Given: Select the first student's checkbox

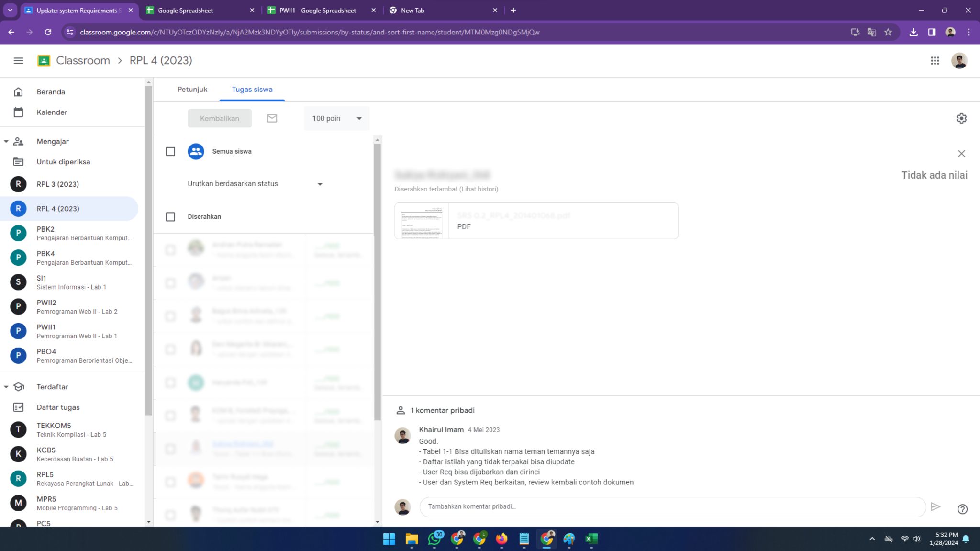Looking at the screenshot, I should (170, 250).
